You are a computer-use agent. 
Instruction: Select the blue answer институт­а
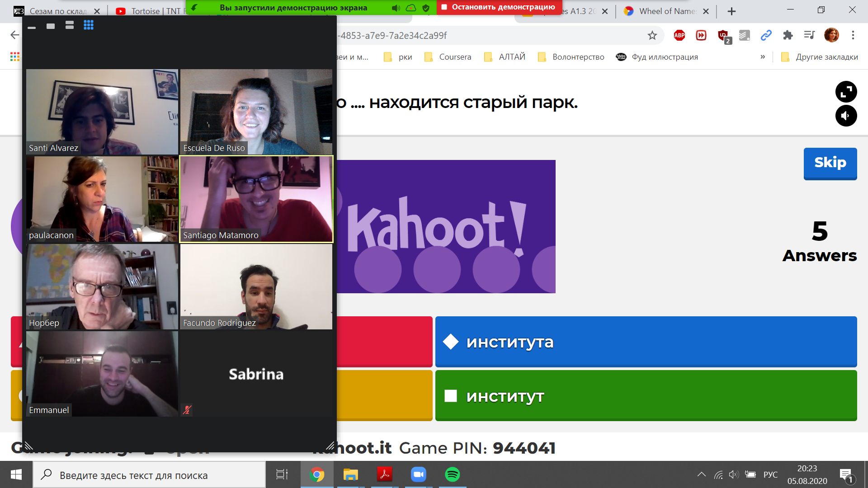pyautogui.click(x=646, y=342)
